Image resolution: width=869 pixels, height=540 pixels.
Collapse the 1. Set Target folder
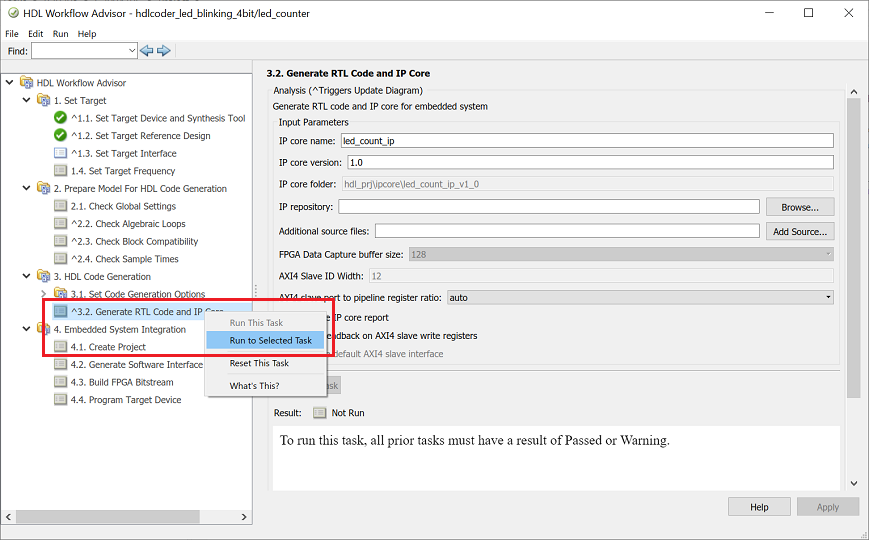26,100
